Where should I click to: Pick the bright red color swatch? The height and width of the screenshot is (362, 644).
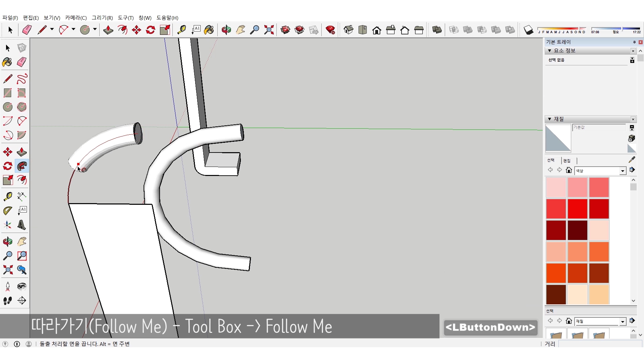(577, 208)
